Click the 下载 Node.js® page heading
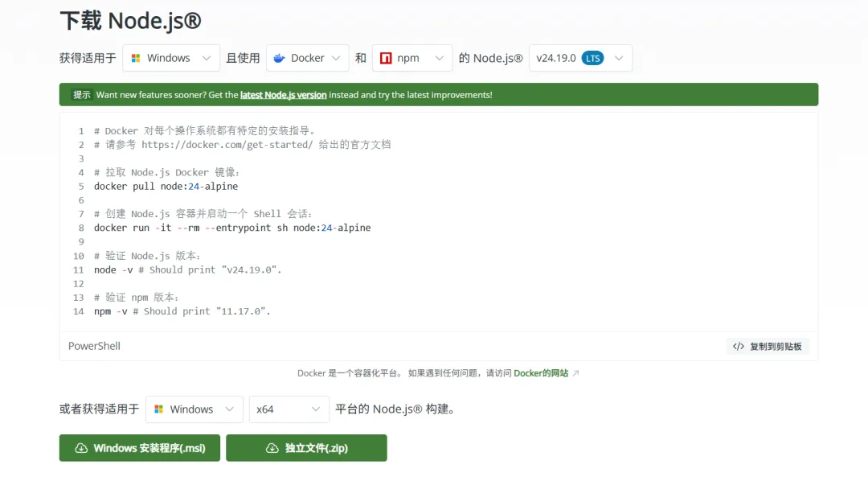This screenshot has height=477, width=868. [131, 21]
